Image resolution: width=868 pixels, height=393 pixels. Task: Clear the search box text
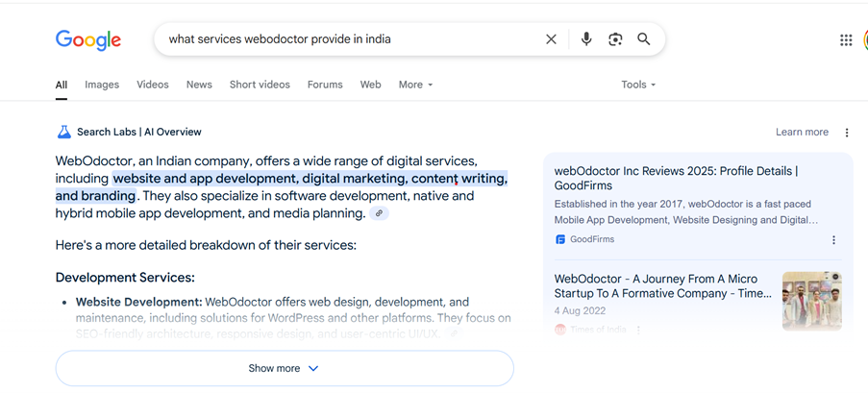pos(551,39)
